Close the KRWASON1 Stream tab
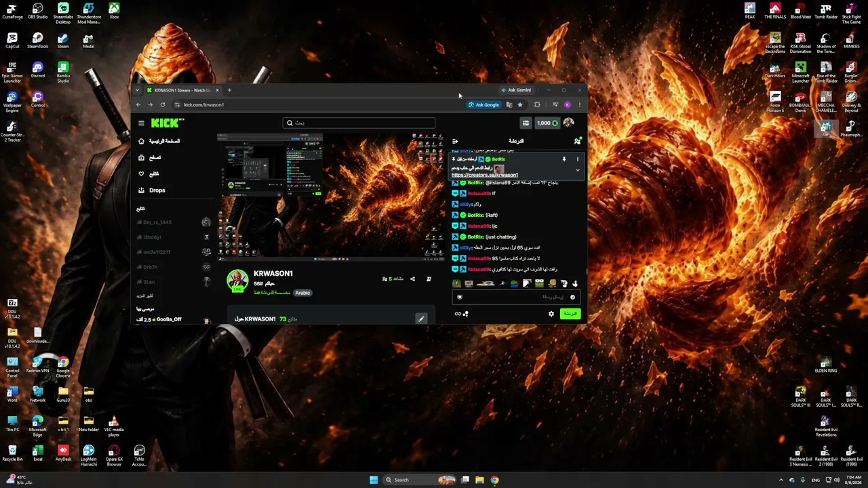 [x=217, y=90]
